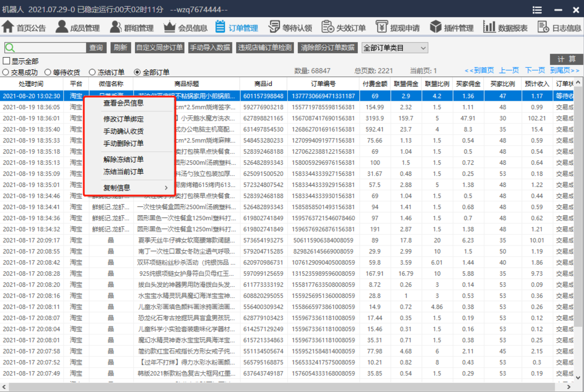Image resolution: width=584 pixels, height=392 pixels.
Task: Choose 查看会员信息 from the context menu
Action: pyautogui.click(x=124, y=103)
